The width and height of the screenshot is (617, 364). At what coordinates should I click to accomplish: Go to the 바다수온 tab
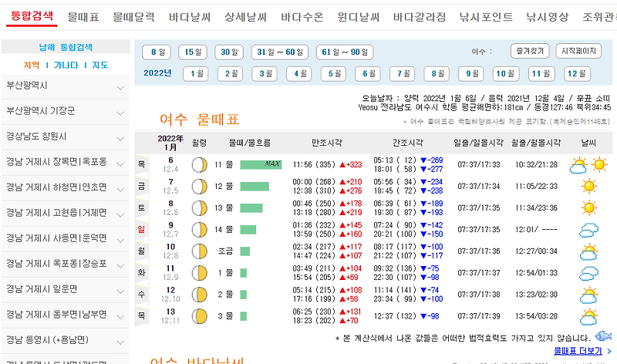coord(302,17)
